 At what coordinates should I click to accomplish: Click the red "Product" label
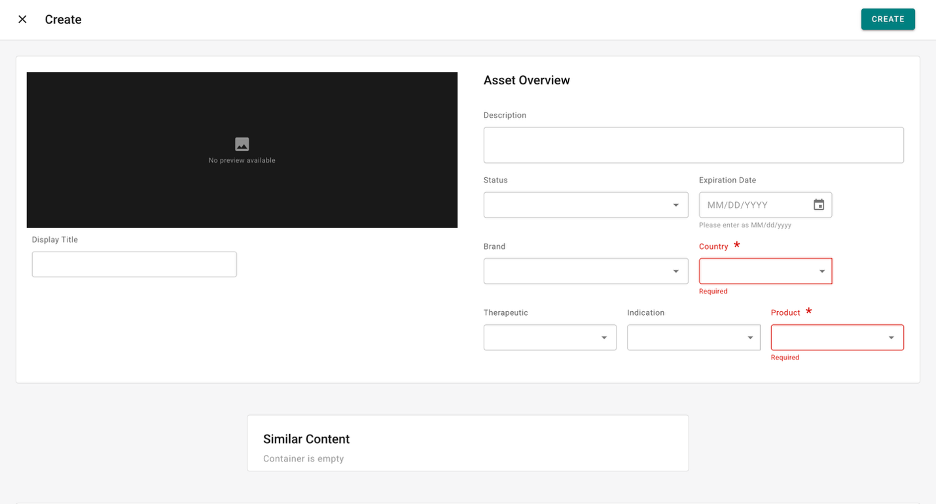(785, 312)
